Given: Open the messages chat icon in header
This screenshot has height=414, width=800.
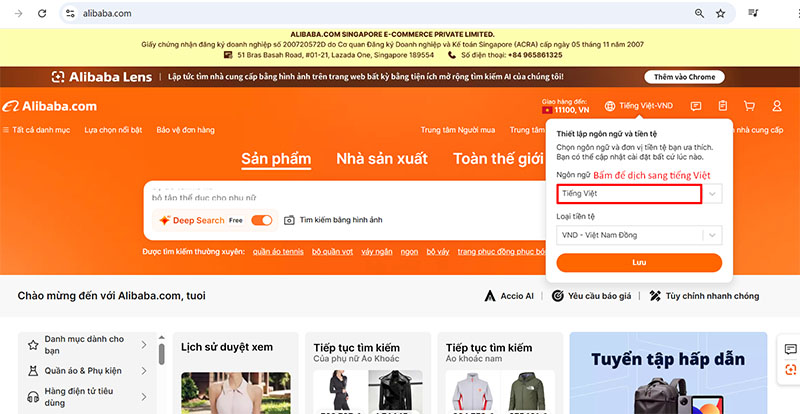Looking at the screenshot, I should [x=696, y=106].
